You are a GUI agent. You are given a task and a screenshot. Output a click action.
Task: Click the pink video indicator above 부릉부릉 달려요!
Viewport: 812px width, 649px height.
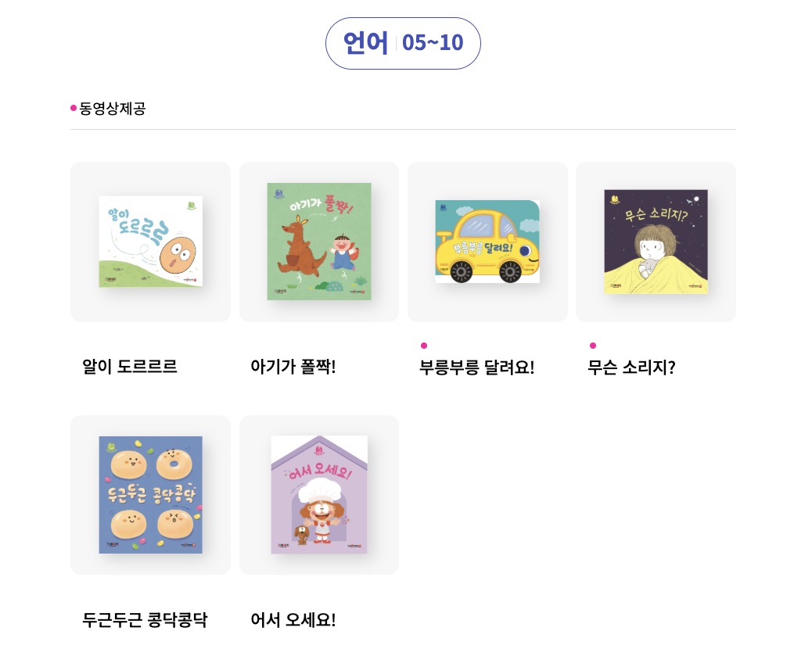point(424,346)
